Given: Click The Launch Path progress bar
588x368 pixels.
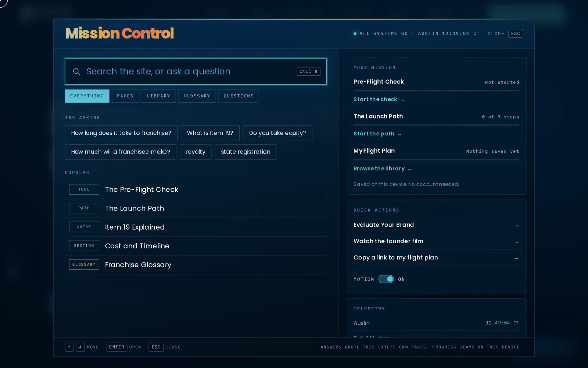Looking at the screenshot, I should pyautogui.click(x=436, y=125).
